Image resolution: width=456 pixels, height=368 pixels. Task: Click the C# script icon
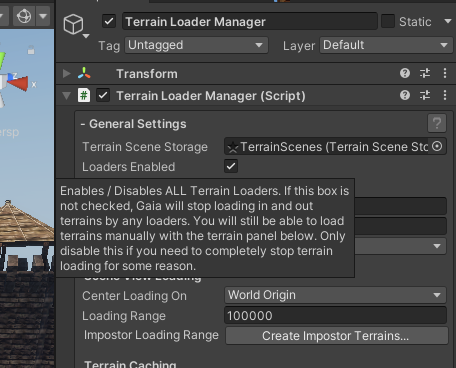(84, 95)
